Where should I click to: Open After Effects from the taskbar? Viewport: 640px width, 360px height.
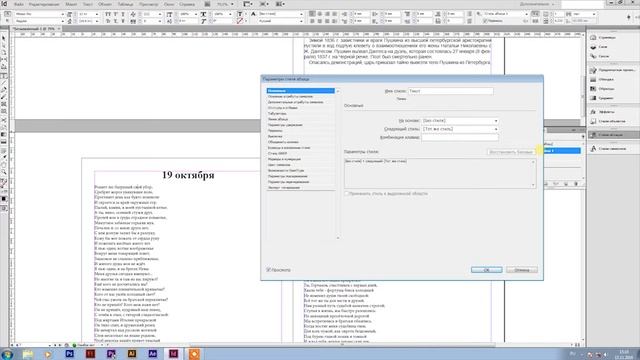(153, 354)
